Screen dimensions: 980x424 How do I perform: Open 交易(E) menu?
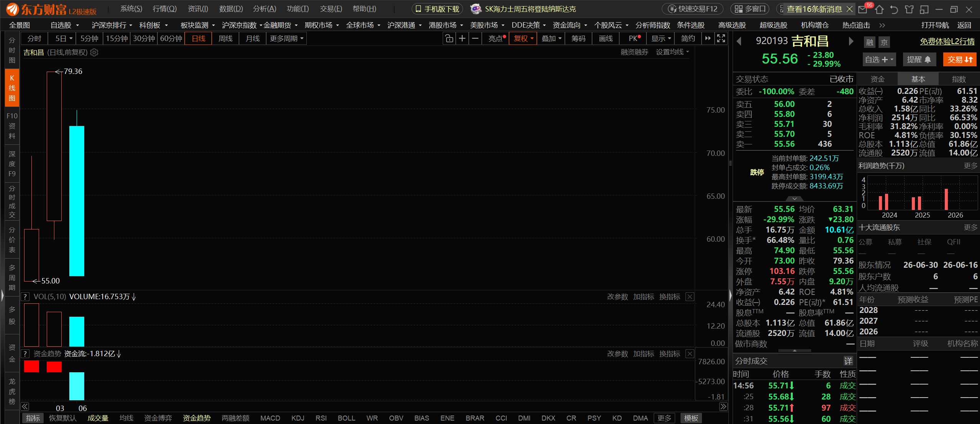(x=331, y=9)
